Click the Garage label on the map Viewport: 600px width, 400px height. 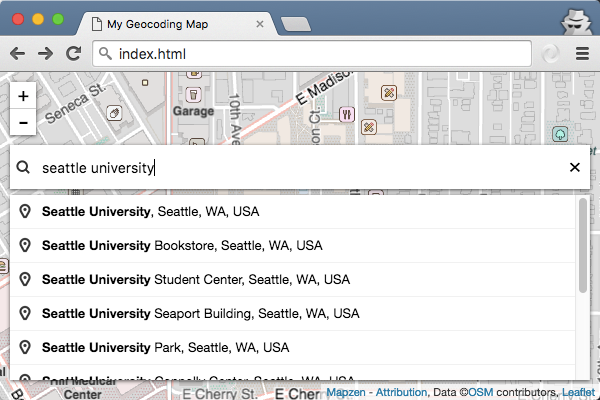pyautogui.click(x=193, y=111)
